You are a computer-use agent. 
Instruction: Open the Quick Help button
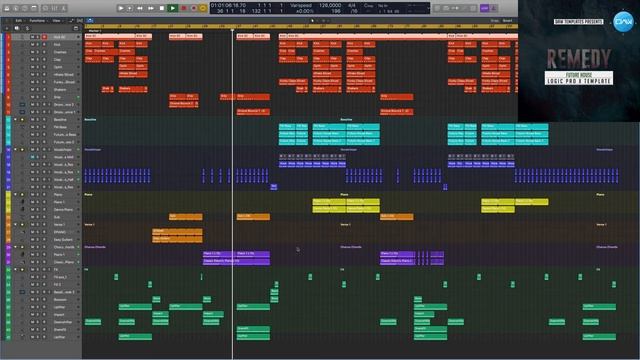[25, 8]
